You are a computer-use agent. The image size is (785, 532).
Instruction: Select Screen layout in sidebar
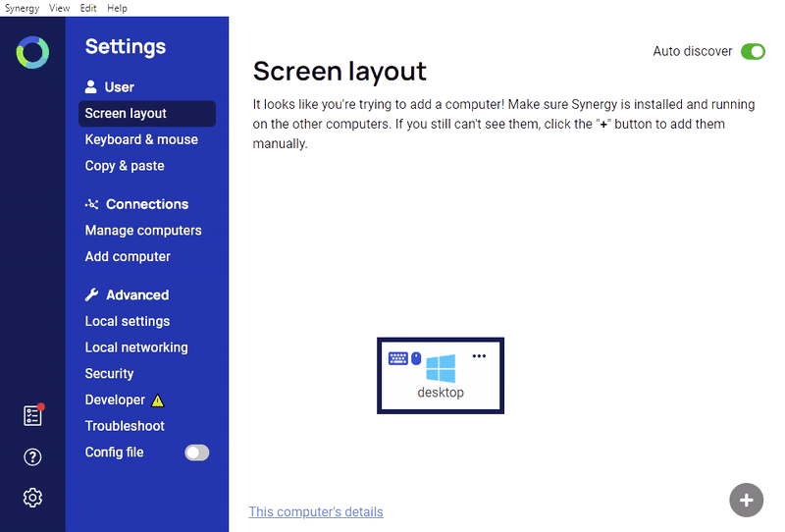click(x=147, y=113)
